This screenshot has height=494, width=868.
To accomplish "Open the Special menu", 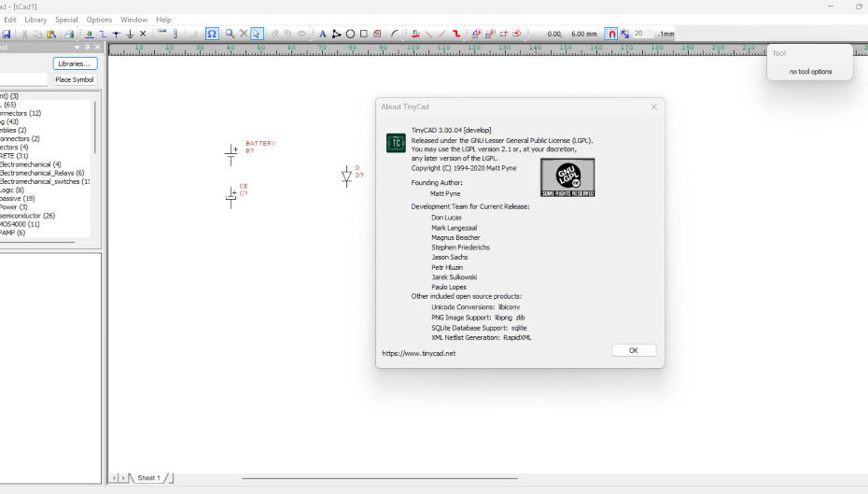I will click(66, 20).
